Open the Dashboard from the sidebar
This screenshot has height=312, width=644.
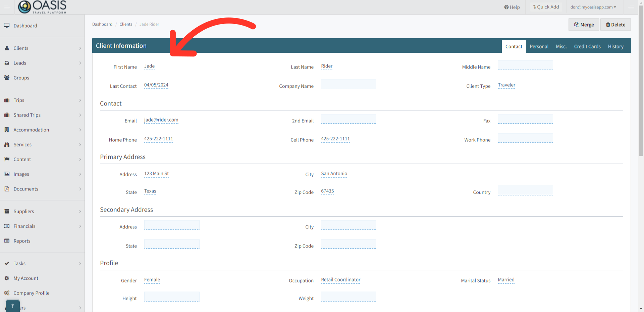point(25,26)
